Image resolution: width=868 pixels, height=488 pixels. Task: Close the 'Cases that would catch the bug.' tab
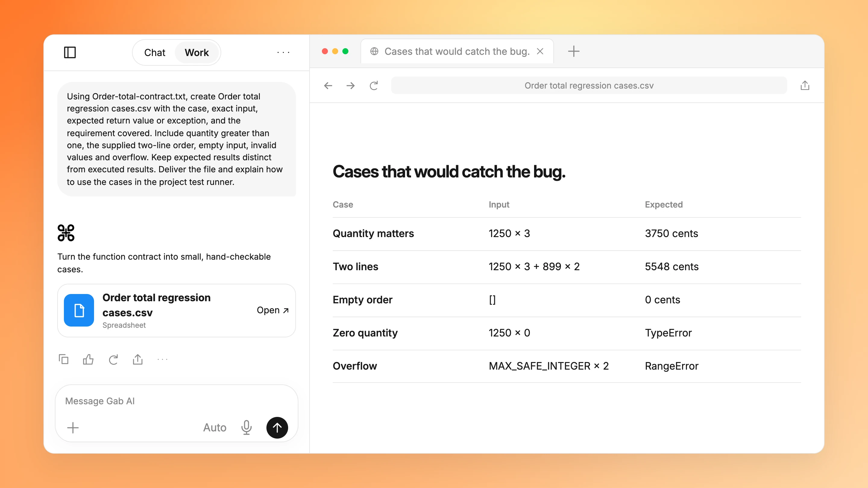click(x=540, y=51)
